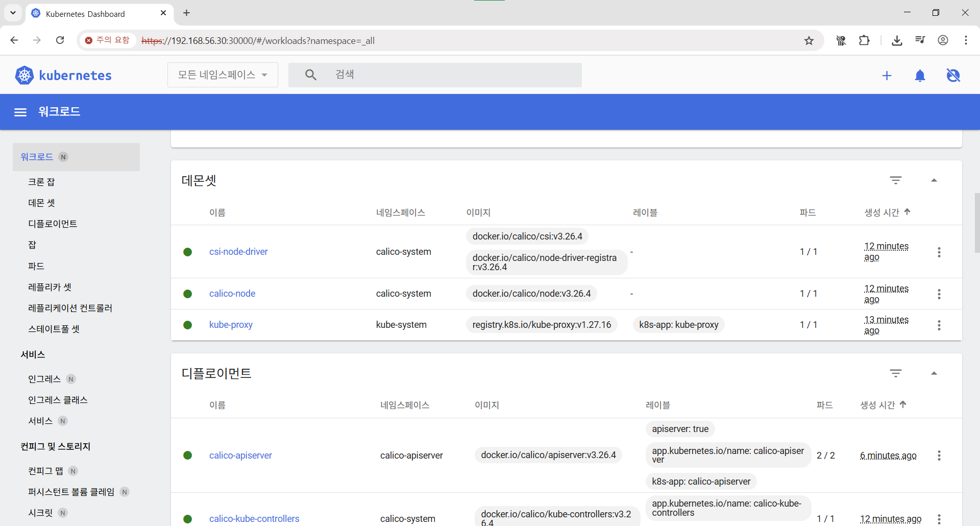Image resolution: width=980 pixels, height=526 pixels.
Task: Collapse the 디플로이먼트 card
Action: click(934, 373)
